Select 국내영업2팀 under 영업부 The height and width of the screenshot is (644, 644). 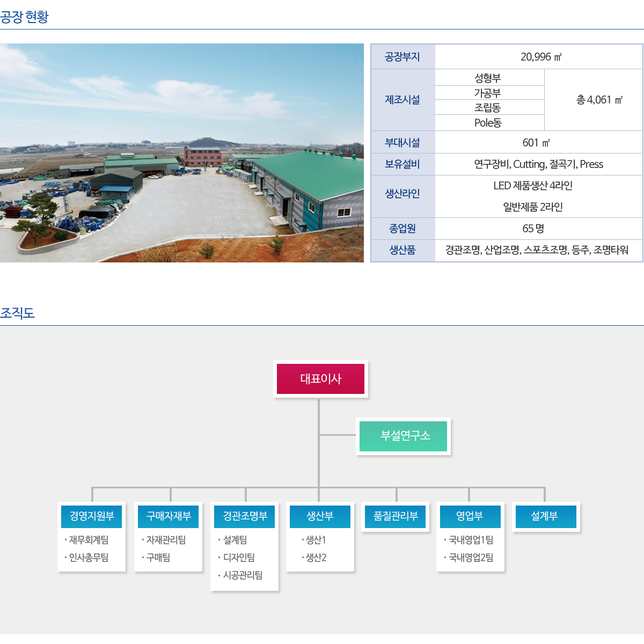pyautogui.click(x=471, y=558)
